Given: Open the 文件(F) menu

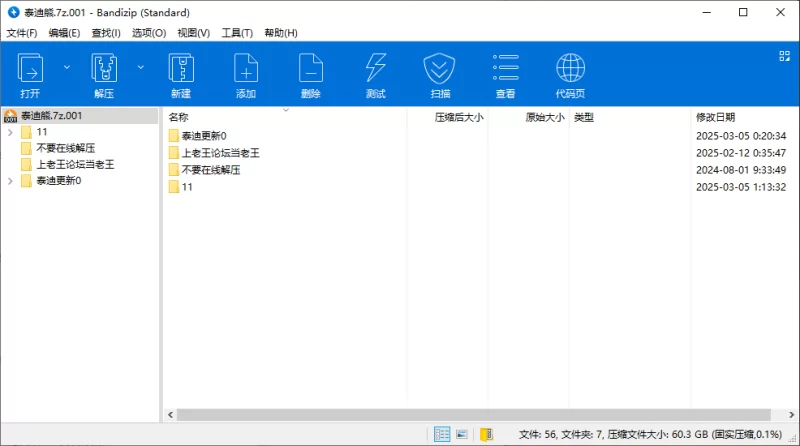Looking at the screenshot, I should pyautogui.click(x=21, y=33).
